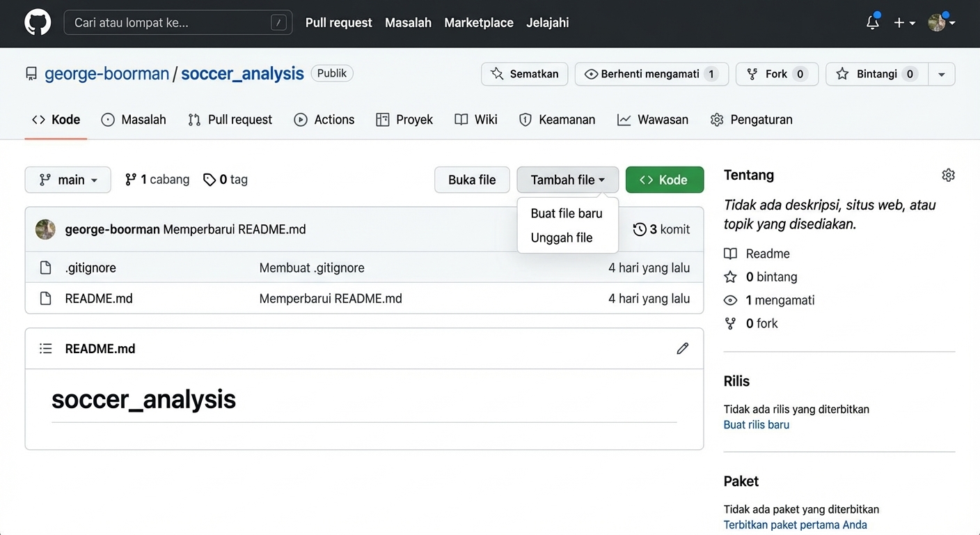The image size is (980, 535).
Task: Open the main branch selector dropdown
Action: [68, 180]
